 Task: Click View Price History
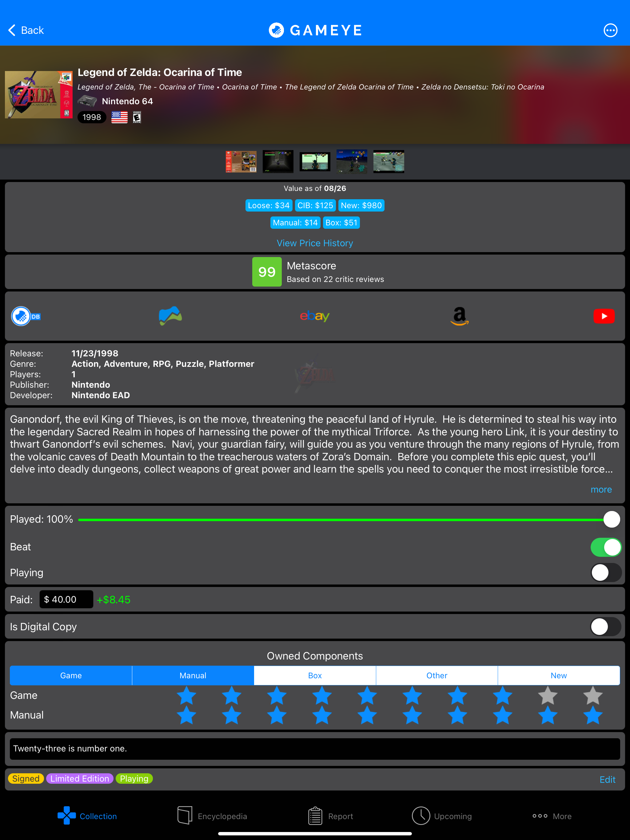coord(315,243)
